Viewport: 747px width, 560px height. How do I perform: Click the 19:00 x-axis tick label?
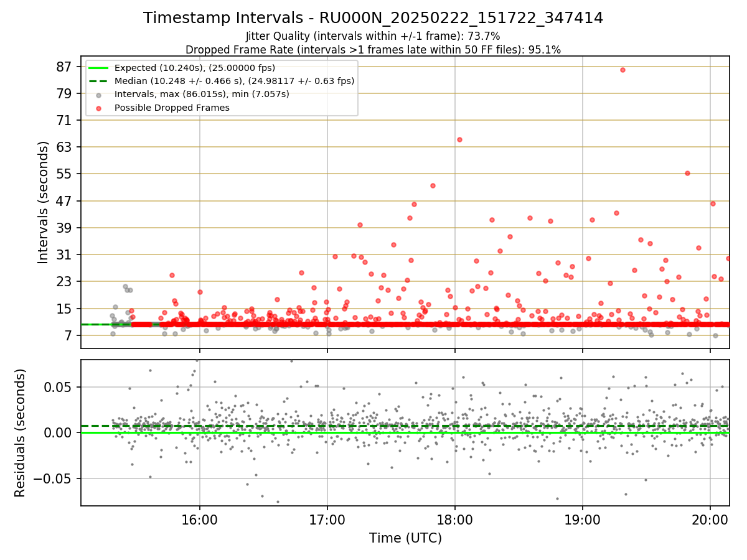tap(583, 519)
